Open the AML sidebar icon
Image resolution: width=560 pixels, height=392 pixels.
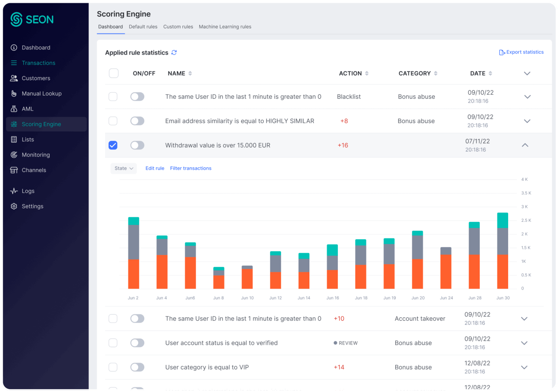point(14,109)
